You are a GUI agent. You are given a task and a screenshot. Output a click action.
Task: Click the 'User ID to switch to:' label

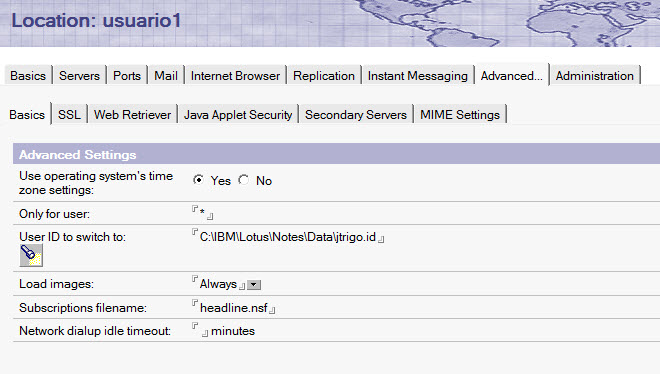[72, 237]
